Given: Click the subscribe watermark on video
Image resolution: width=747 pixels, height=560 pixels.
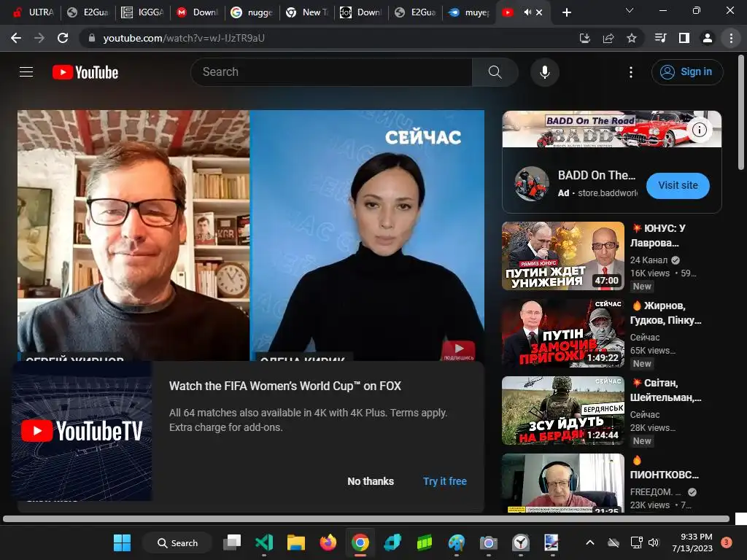Looking at the screenshot, I should (458, 351).
